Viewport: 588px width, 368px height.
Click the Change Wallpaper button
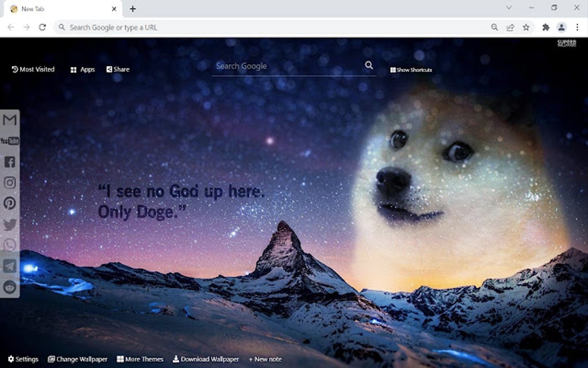77,359
